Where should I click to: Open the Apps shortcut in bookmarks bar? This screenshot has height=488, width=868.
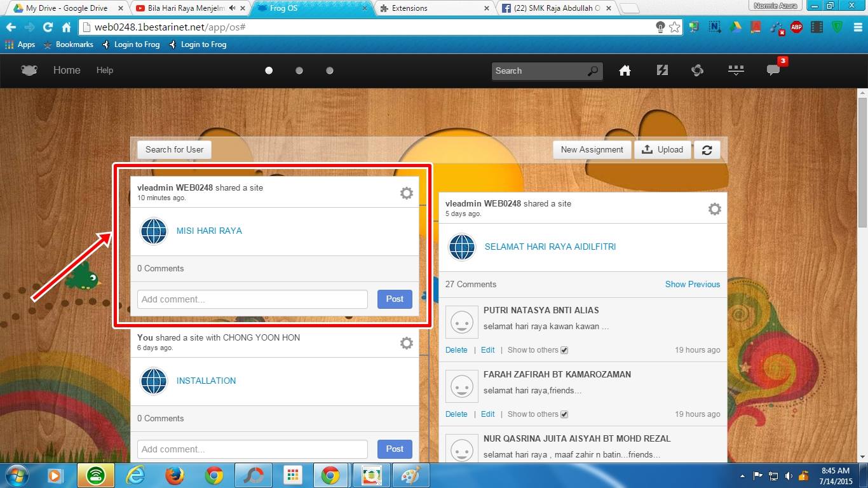pos(20,44)
